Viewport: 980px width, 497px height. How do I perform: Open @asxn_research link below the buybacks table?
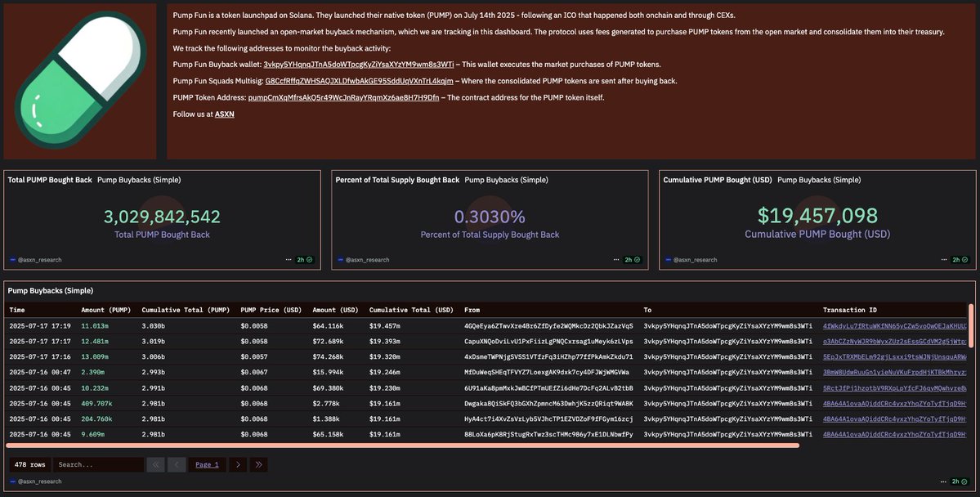pos(39,481)
